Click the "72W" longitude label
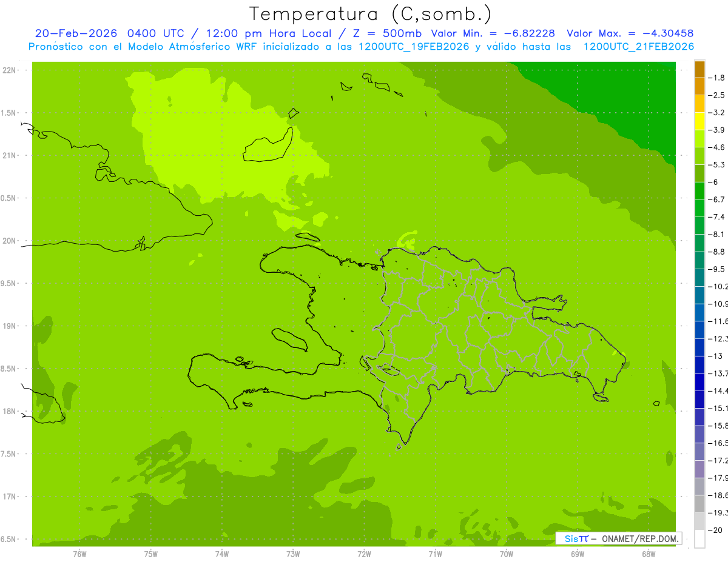The image size is (728, 562). coord(364,554)
